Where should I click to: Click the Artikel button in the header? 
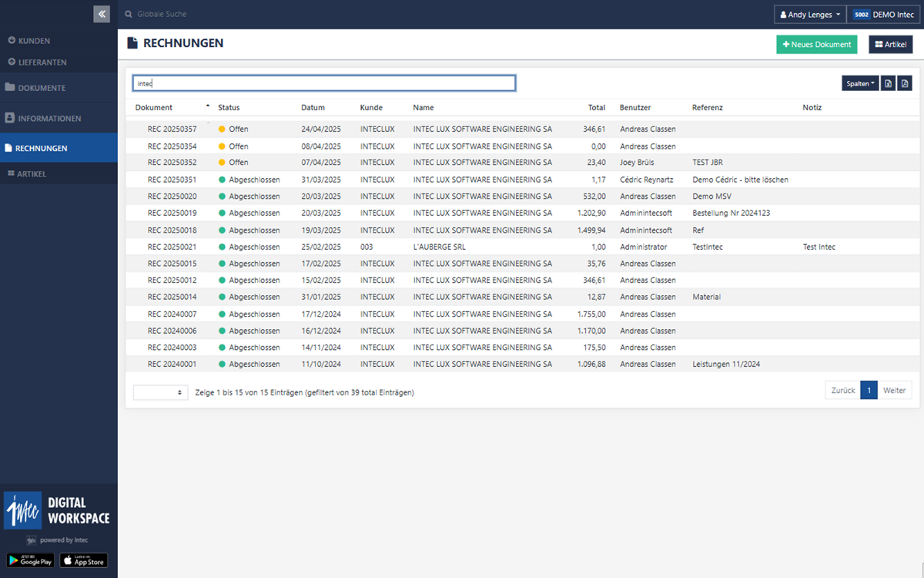(x=891, y=45)
